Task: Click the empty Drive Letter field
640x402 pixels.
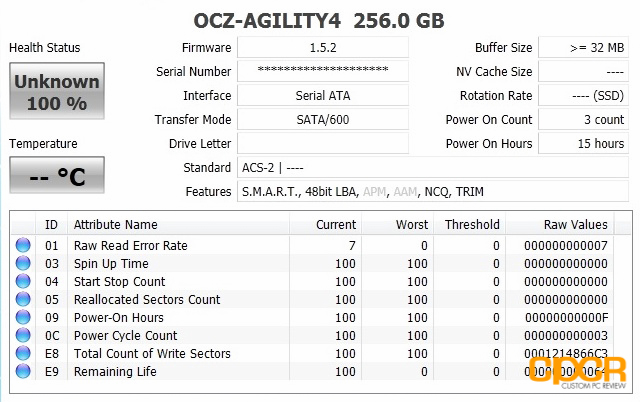Action: pyautogui.click(x=323, y=144)
